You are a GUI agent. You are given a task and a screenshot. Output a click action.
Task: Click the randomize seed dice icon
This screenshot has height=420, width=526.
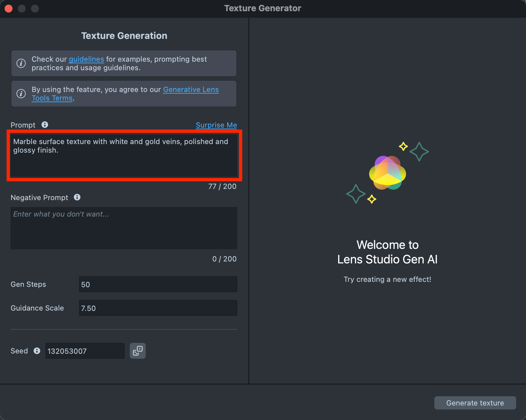tap(138, 351)
